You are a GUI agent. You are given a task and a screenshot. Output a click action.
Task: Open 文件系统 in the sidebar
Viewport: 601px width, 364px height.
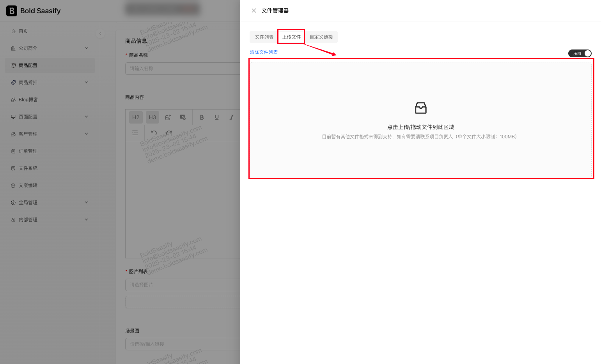coord(50,168)
